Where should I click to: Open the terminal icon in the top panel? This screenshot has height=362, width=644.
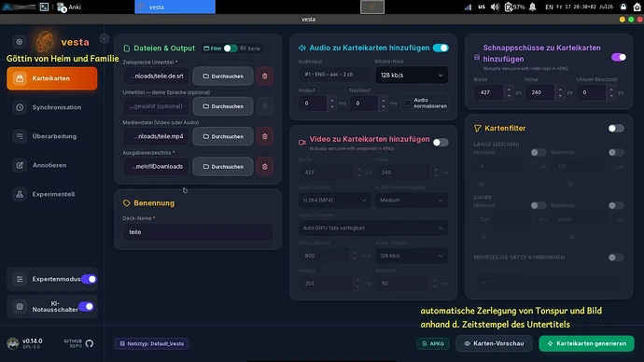click(x=44, y=7)
